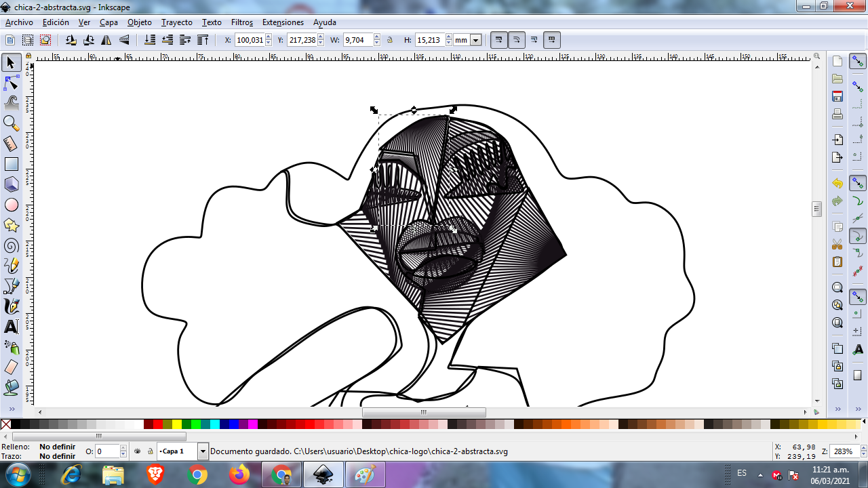
Task: Select the Ellipse circle tool
Action: click(11, 205)
